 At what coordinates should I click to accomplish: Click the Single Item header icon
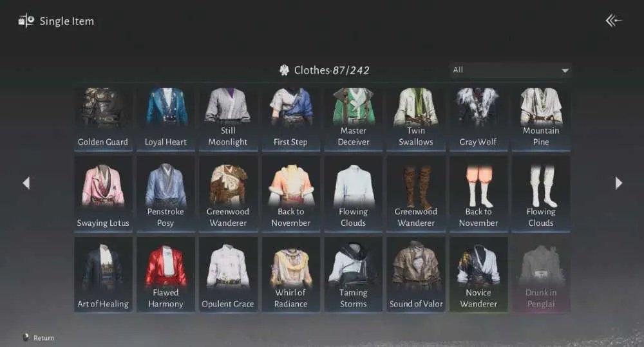click(x=26, y=21)
